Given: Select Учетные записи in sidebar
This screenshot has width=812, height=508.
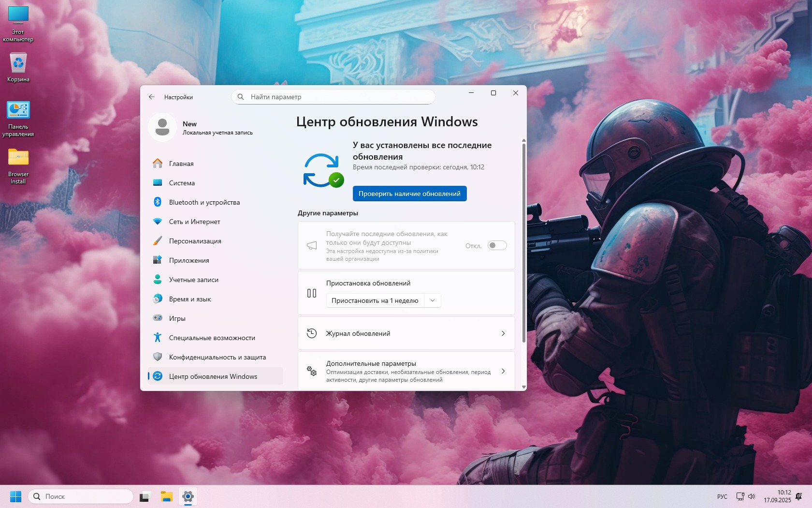Looking at the screenshot, I should (x=193, y=280).
